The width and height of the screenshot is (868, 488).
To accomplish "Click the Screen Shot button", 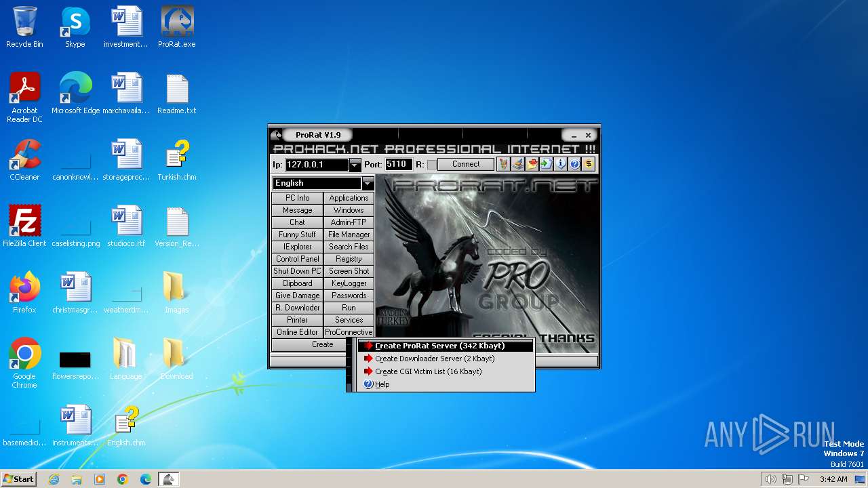I will point(349,271).
